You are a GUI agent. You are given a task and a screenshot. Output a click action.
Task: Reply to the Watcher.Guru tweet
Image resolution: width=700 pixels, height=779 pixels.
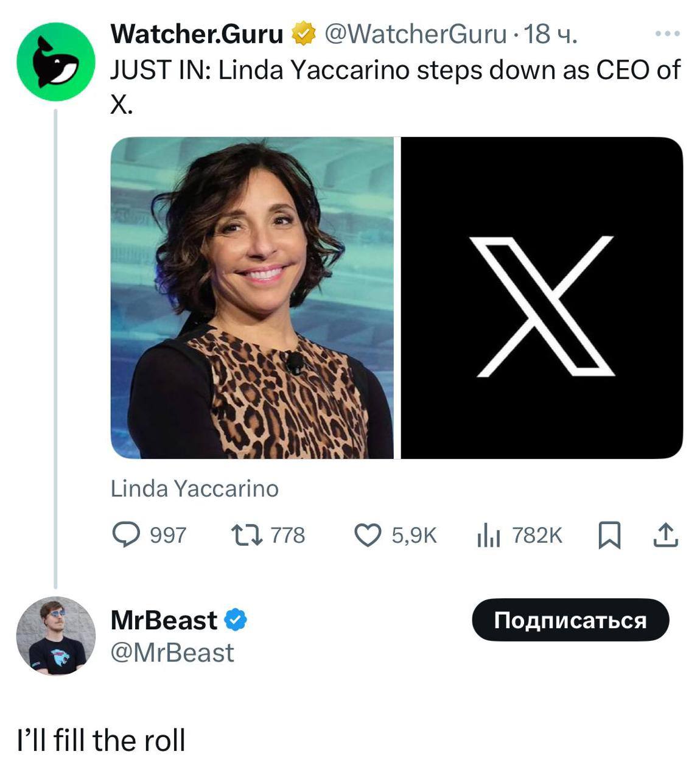point(126,536)
